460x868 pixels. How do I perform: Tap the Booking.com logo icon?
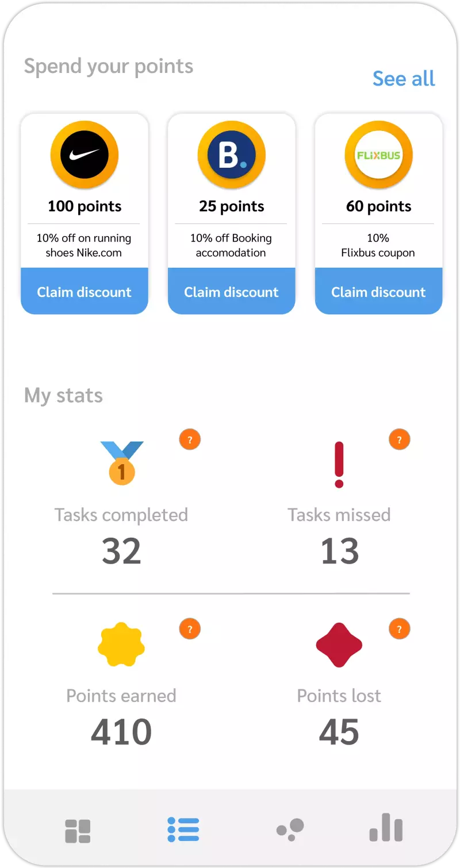pyautogui.click(x=232, y=155)
